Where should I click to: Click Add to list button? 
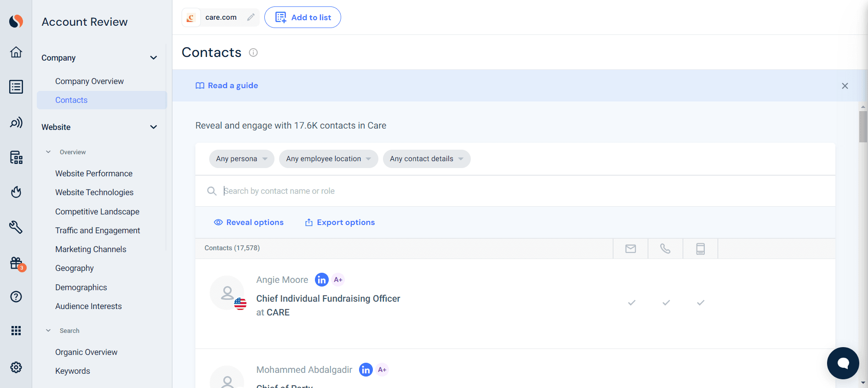pos(303,17)
